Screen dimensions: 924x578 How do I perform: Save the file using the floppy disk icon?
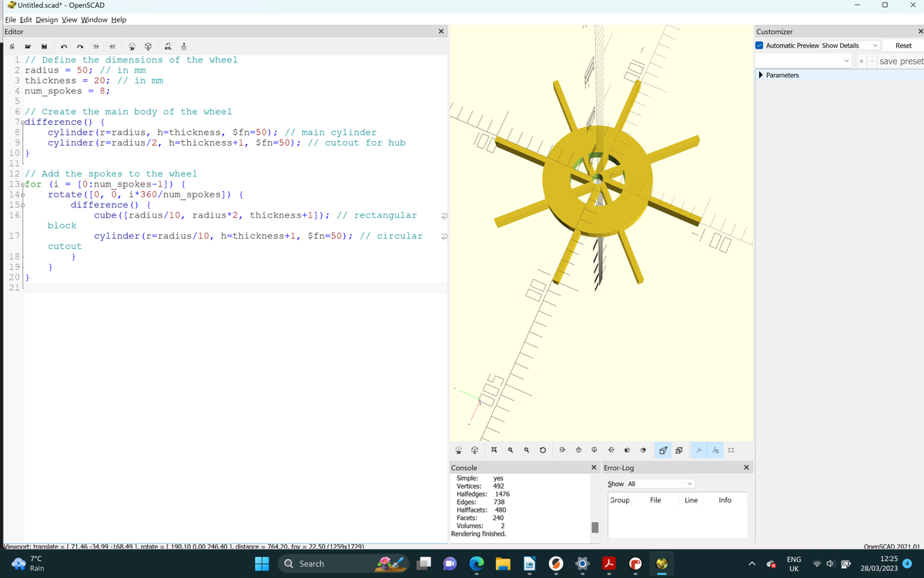tap(44, 46)
